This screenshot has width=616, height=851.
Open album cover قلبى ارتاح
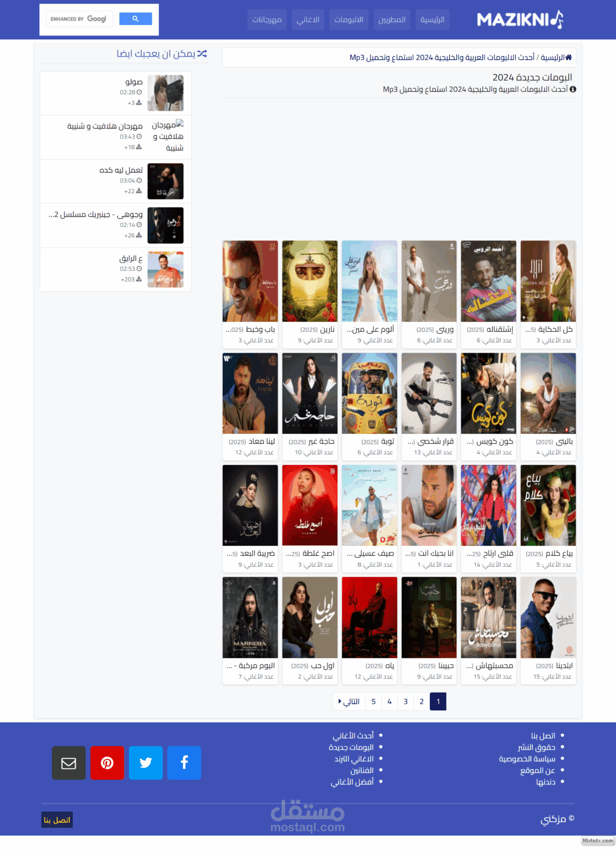(489, 505)
